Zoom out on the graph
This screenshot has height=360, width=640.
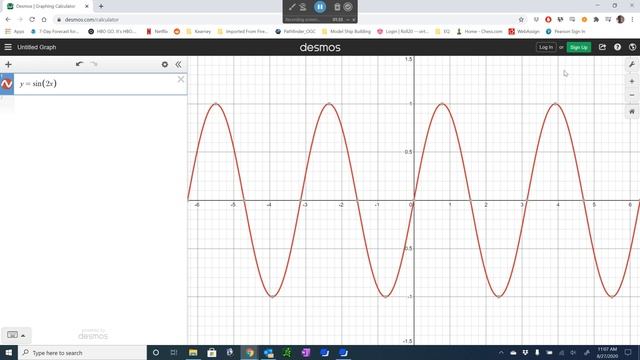click(x=632, y=95)
